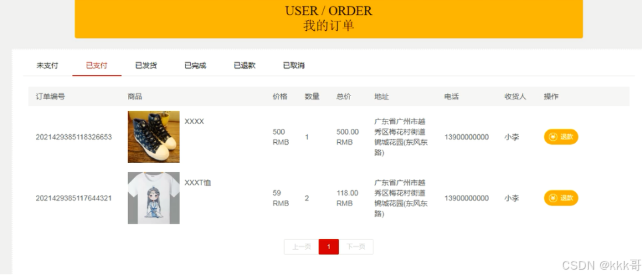Screen dimensions: 644x277
Task: Click recipient 小李 in the T-shirt row
Action: click(512, 198)
